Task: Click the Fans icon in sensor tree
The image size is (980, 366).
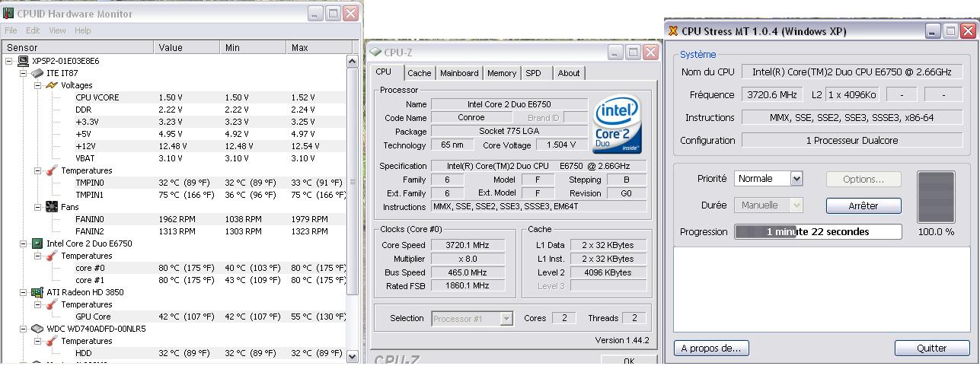Action: point(52,207)
